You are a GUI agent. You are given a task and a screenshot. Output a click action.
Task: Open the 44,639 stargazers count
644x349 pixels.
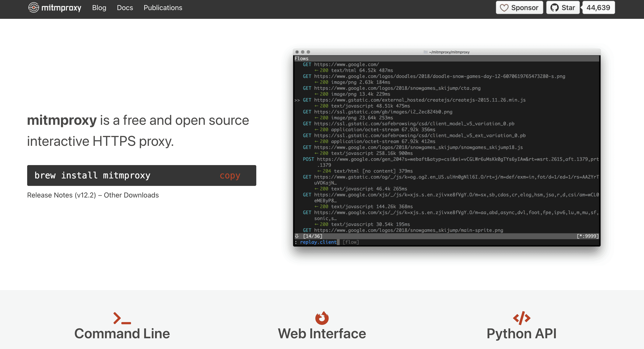click(598, 7)
